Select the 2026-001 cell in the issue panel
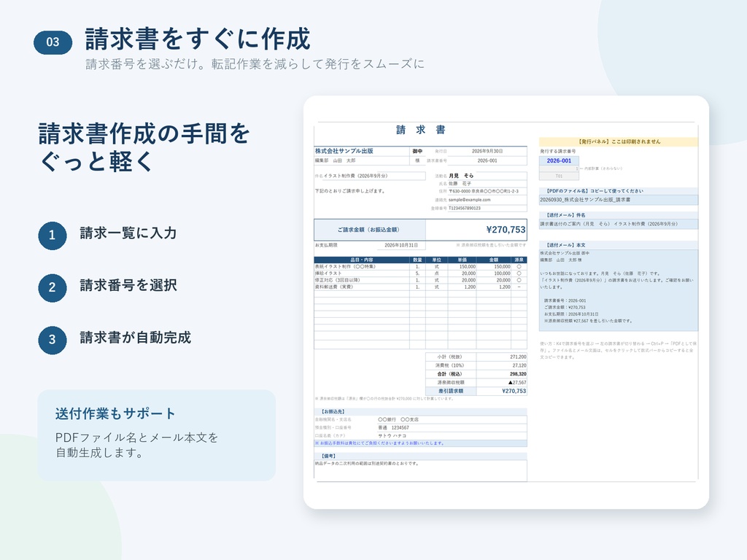Image resolution: width=747 pixels, height=560 pixels. tap(559, 161)
